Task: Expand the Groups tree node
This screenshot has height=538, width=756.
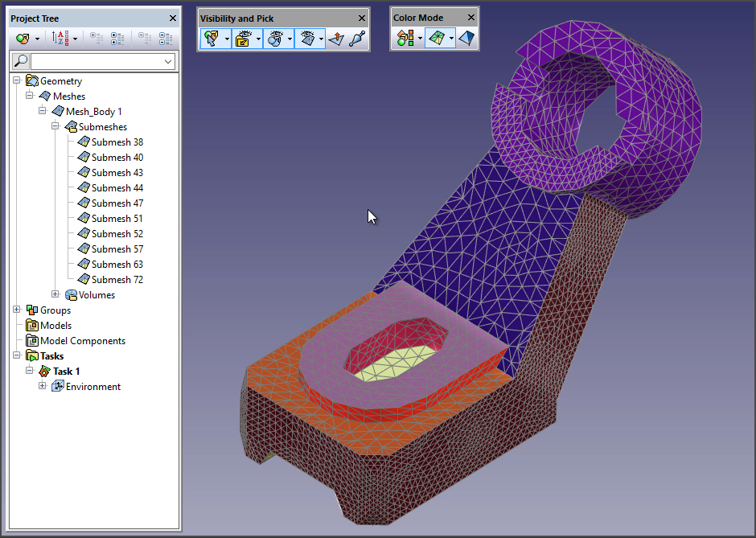Action: 17,310
